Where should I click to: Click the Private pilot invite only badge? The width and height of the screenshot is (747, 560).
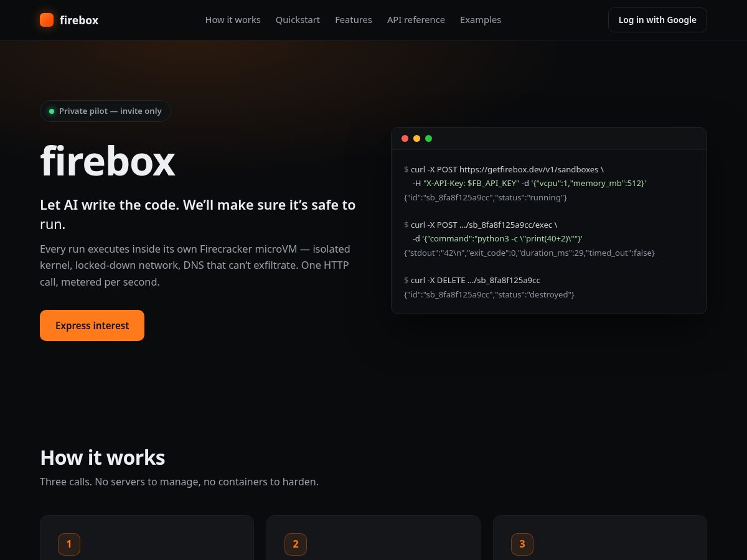tap(105, 111)
